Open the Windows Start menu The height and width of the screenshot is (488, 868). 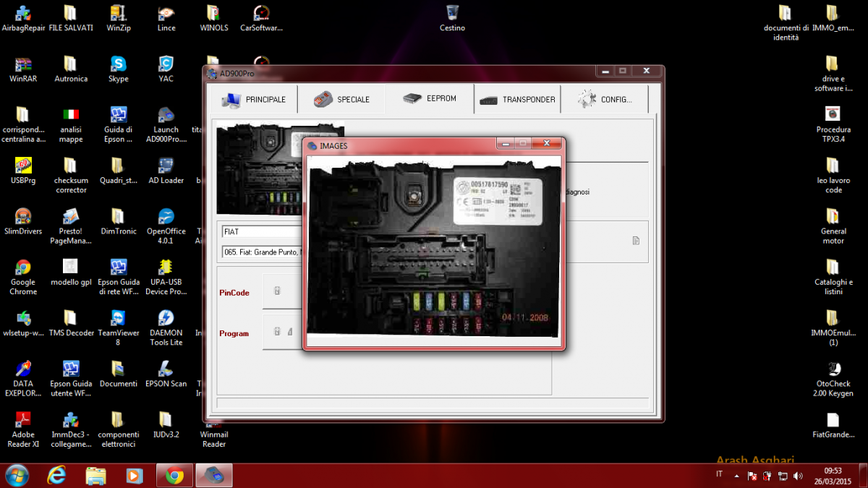[17, 476]
